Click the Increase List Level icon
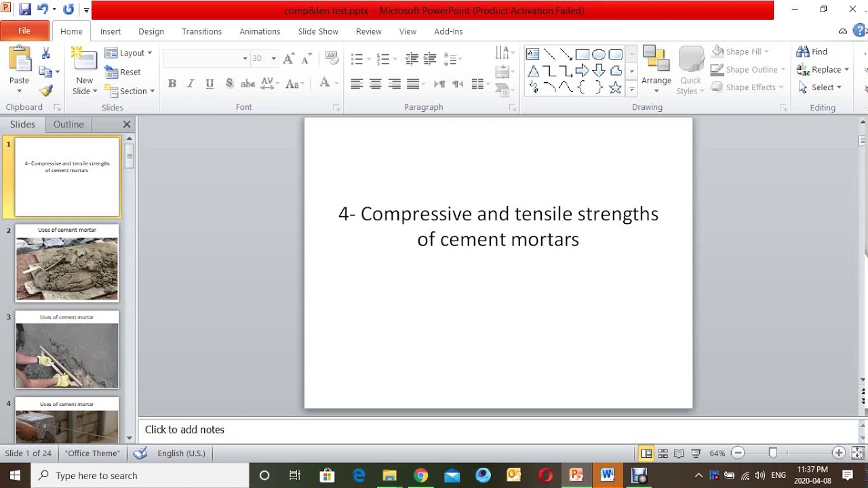Image resolution: width=868 pixels, height=488 pixels. [429, 59]
